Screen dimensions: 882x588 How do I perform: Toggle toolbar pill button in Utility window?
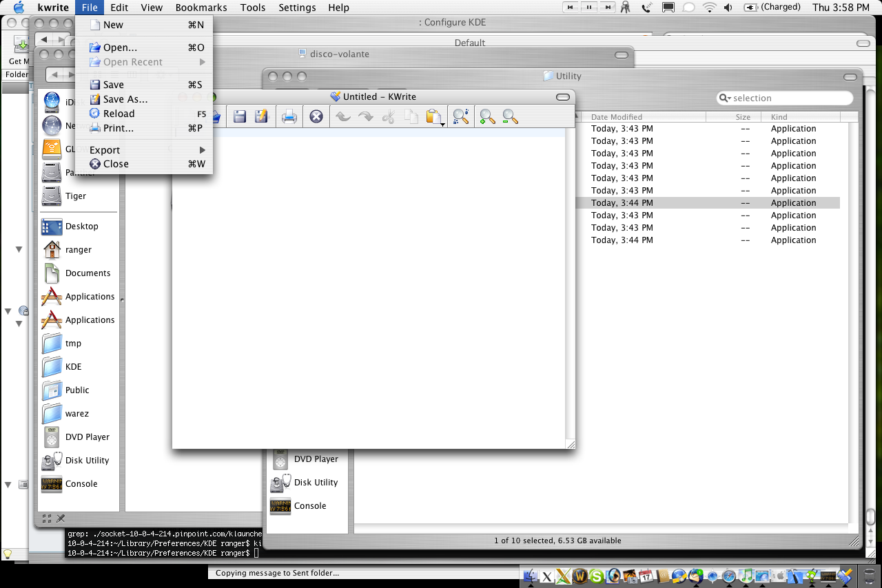[x=851, y=76]
